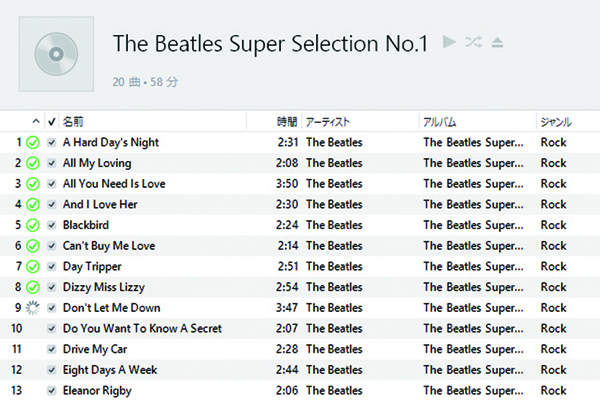
Task: Click the green checkmark icon next to Blackbird
Action: point(32,225)
